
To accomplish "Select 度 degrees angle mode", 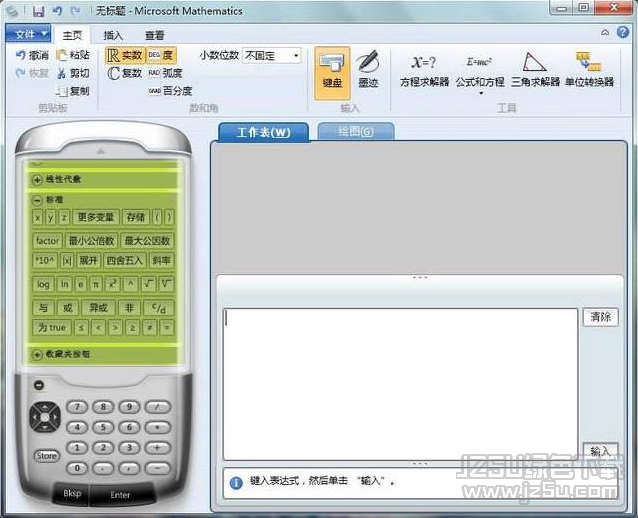I will click(161, 55).
